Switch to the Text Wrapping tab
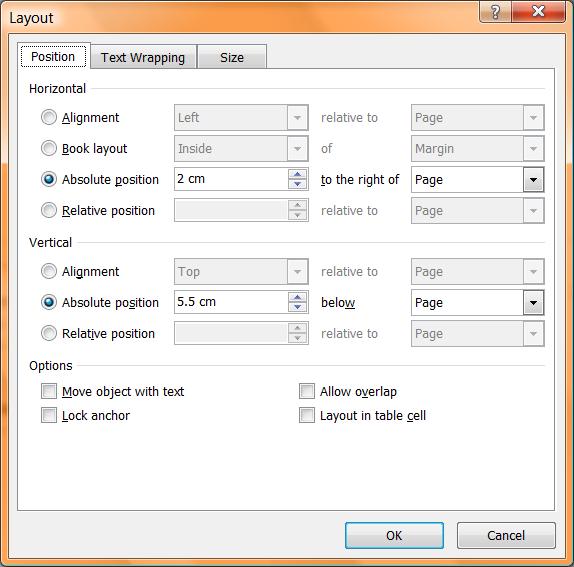Viewport: 574px width, 567px height. 143,57
